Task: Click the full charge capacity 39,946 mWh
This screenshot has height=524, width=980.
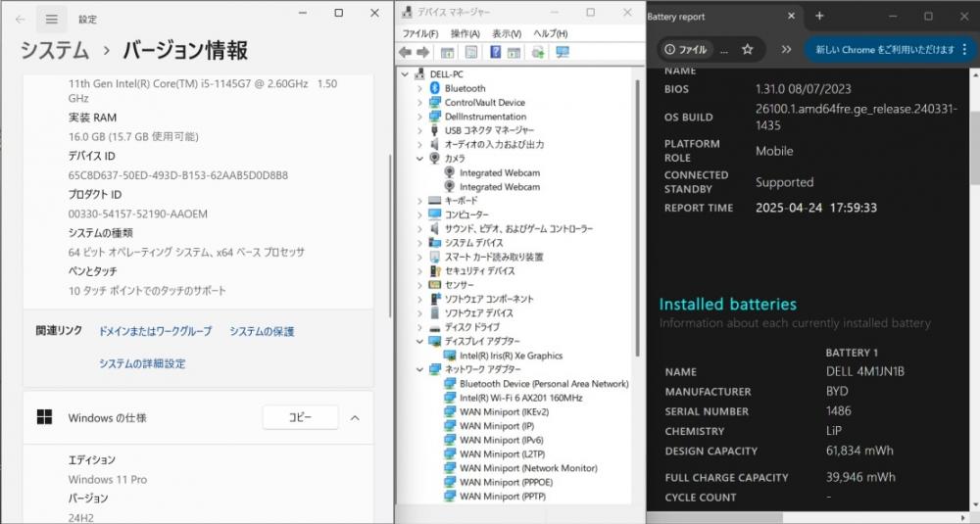Action: point(860,477)
